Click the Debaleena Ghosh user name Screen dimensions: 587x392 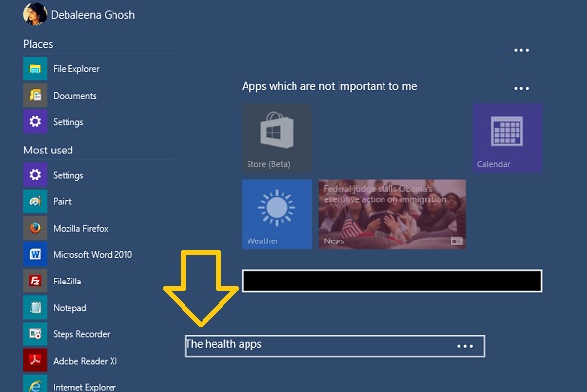[93, 15]
